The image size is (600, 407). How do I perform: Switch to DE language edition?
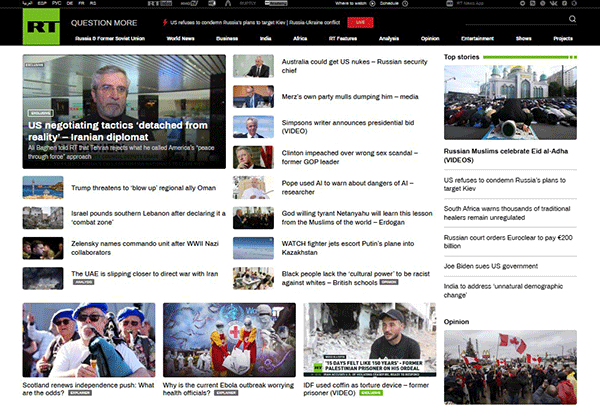(x=70, y=3)
